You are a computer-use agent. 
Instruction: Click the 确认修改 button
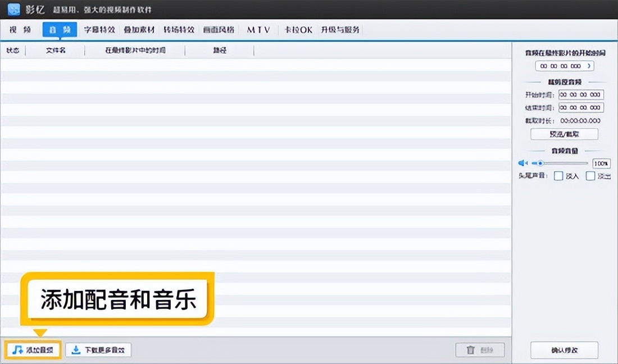564,350
